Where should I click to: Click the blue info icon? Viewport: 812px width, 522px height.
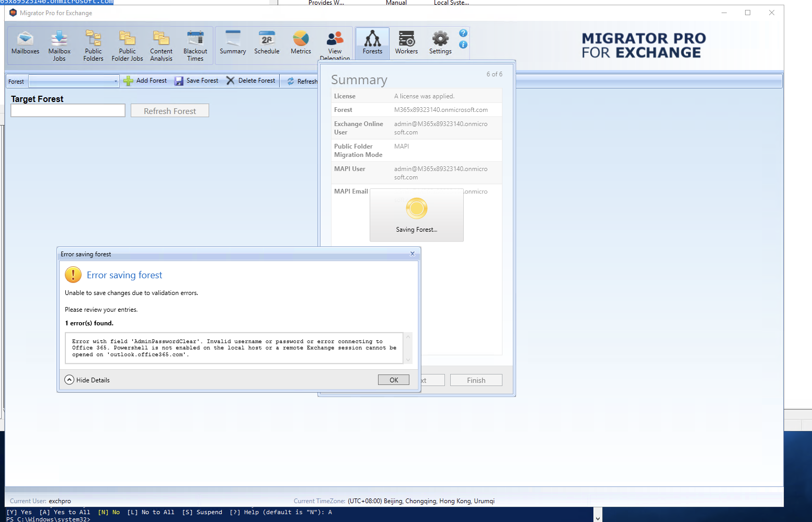[x=463, y=44]
